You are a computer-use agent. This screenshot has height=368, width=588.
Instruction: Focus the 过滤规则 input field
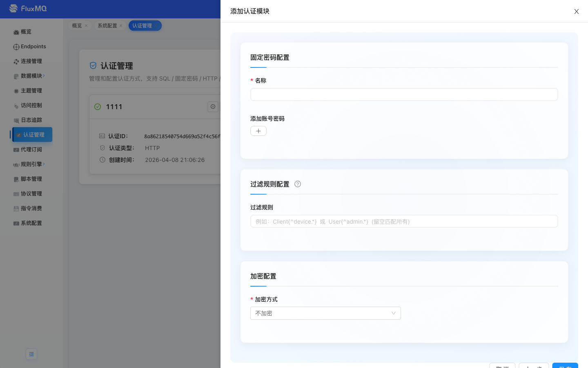pyautogui.click(x=404, y=221)
